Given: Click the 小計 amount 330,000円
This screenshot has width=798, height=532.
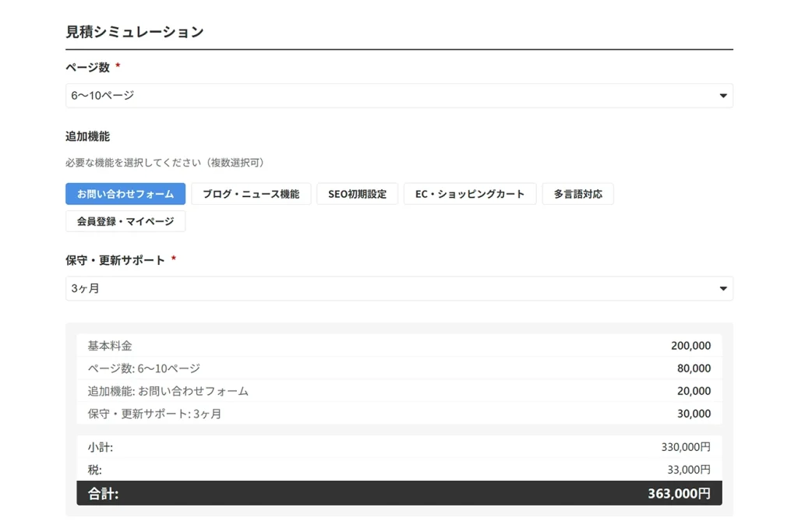Looking at the screenshot, I should tap(686, 447).
